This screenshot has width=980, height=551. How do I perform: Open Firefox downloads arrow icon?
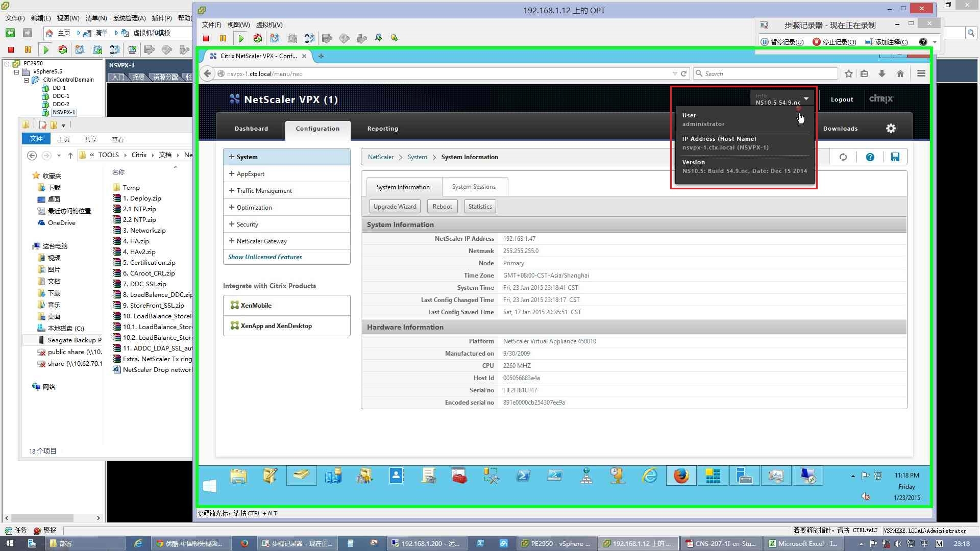pyautogui.click(x=882, y=73)
